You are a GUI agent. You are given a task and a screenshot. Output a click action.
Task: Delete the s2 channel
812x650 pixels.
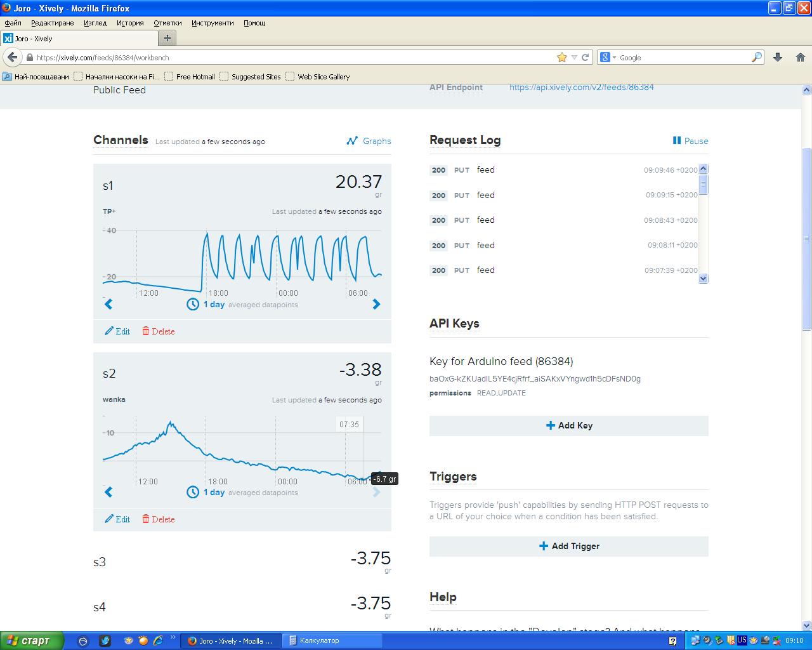158,519
